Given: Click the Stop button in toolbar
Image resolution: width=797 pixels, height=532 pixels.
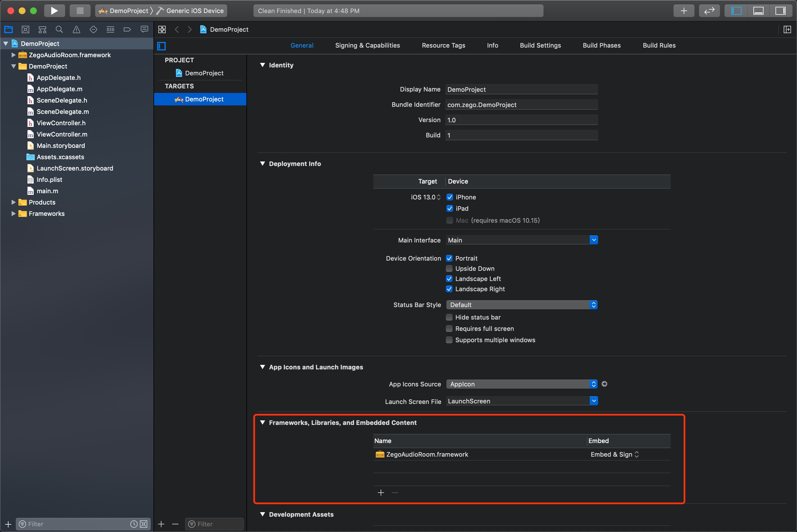Looking at the screenshot, I should [x=80, y=10].
